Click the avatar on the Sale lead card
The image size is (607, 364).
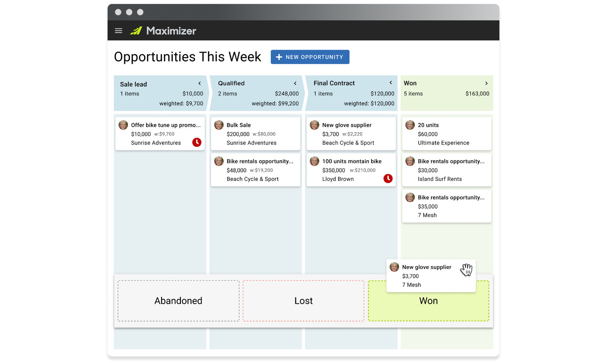click(123, 125)
